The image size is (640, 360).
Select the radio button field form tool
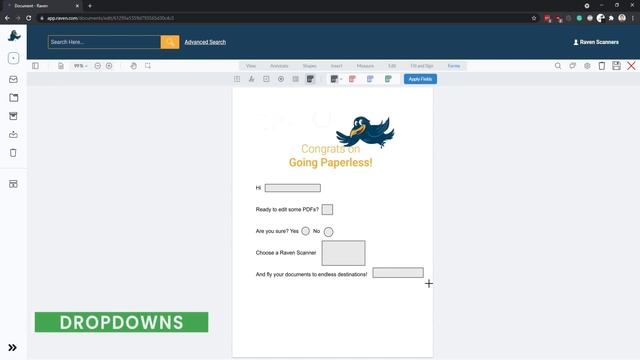281,79
